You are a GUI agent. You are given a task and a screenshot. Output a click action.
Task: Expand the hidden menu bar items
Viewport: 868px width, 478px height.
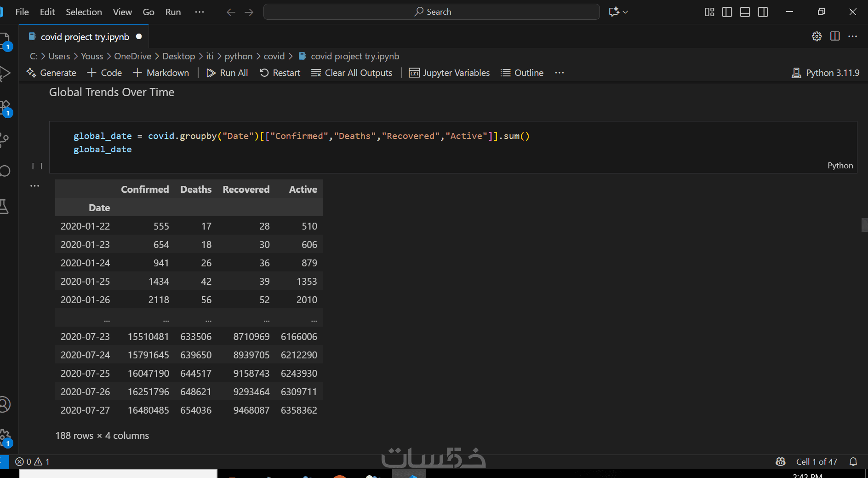click(200, 12)
